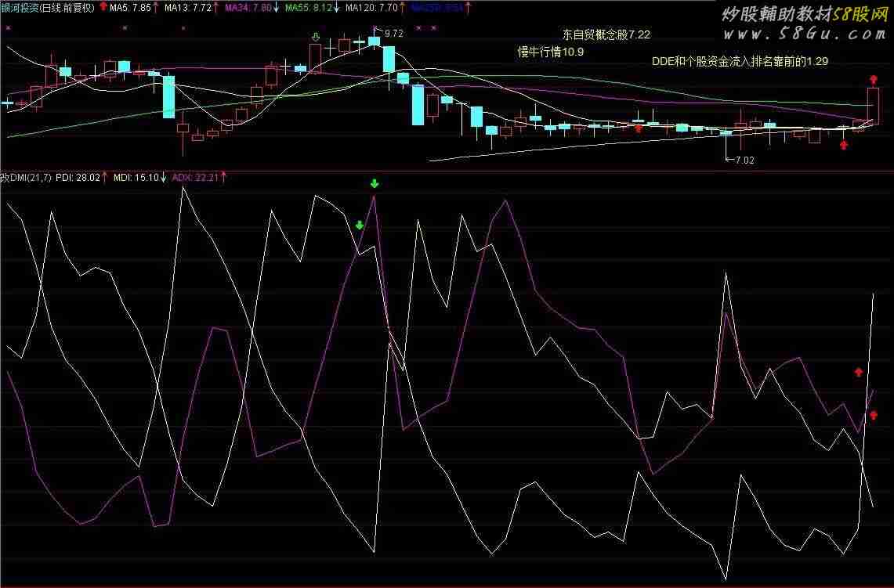Click the 9.72 high price label
This screenshot has width=894, height=588.
pos(394,34)
